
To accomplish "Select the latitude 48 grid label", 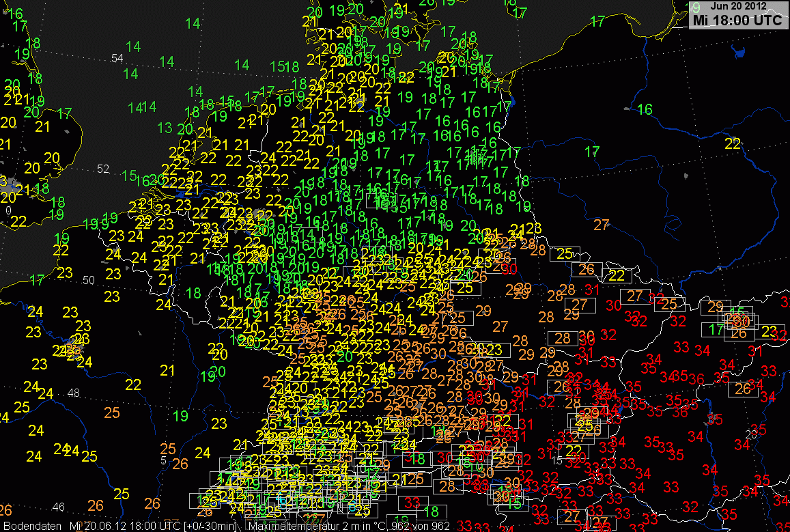I will 74,393.
